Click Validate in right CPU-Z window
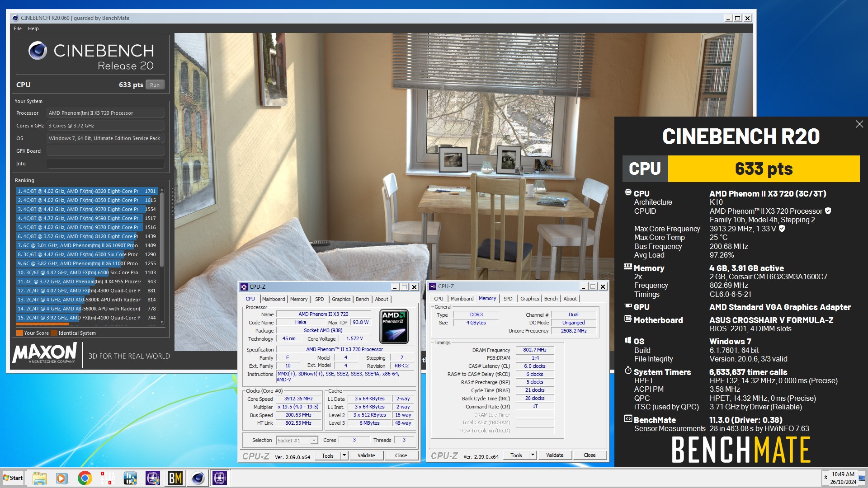 pos(555,455)
